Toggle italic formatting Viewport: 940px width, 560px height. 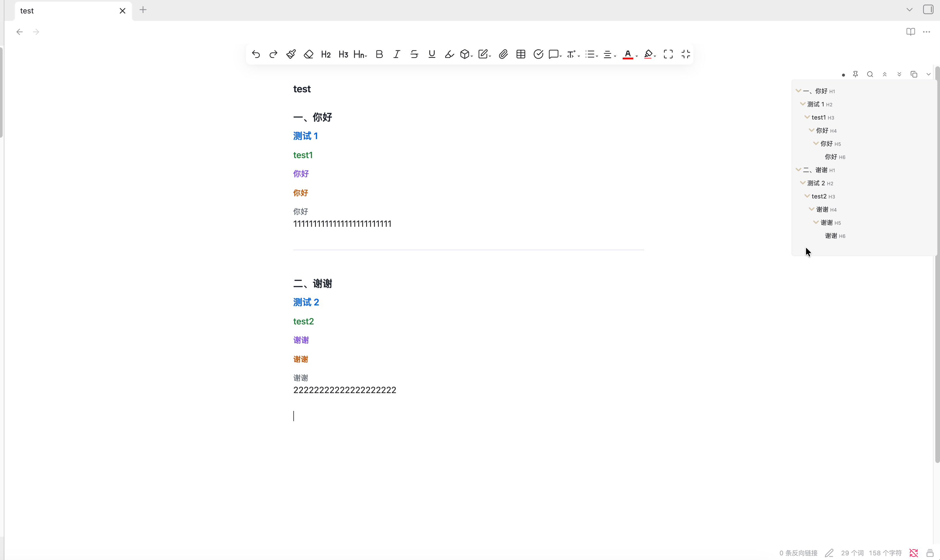397,54
